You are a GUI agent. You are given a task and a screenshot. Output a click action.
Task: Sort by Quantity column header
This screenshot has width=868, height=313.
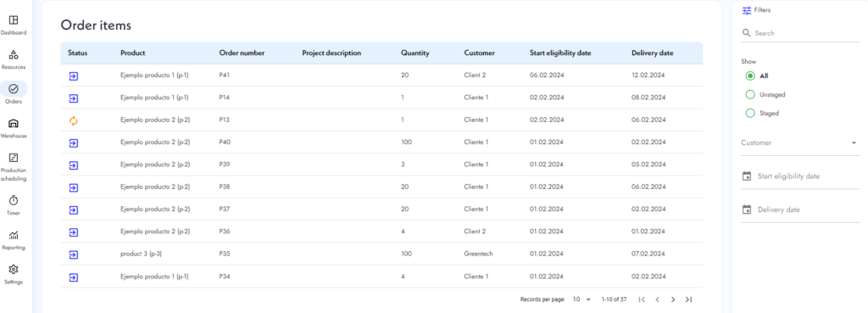coord(415,53)
